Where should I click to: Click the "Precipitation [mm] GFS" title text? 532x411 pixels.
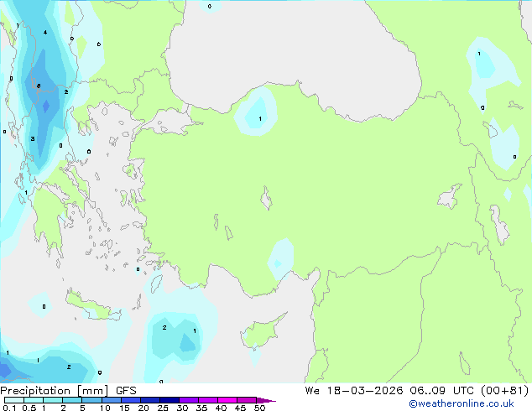click(68, 391)
